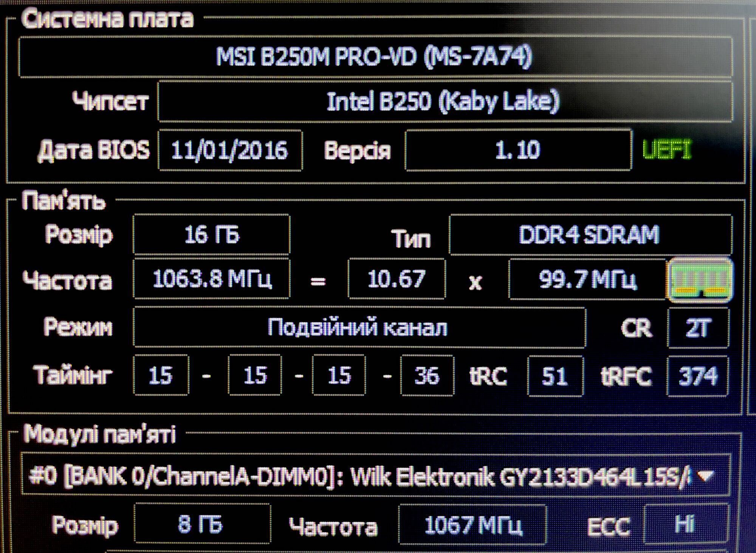Select the tRFC value 374
This screenshot has height=553, width=756.
(x=698, y=376)
